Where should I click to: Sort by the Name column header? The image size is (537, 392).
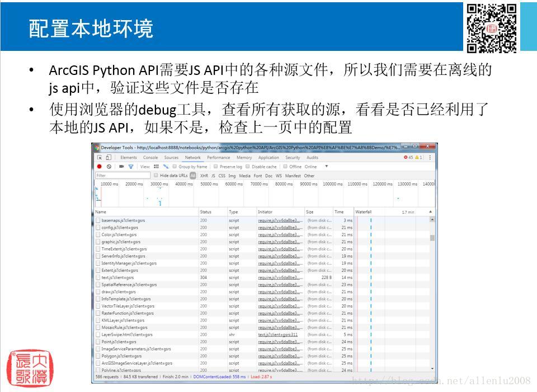tap(146, 212)
